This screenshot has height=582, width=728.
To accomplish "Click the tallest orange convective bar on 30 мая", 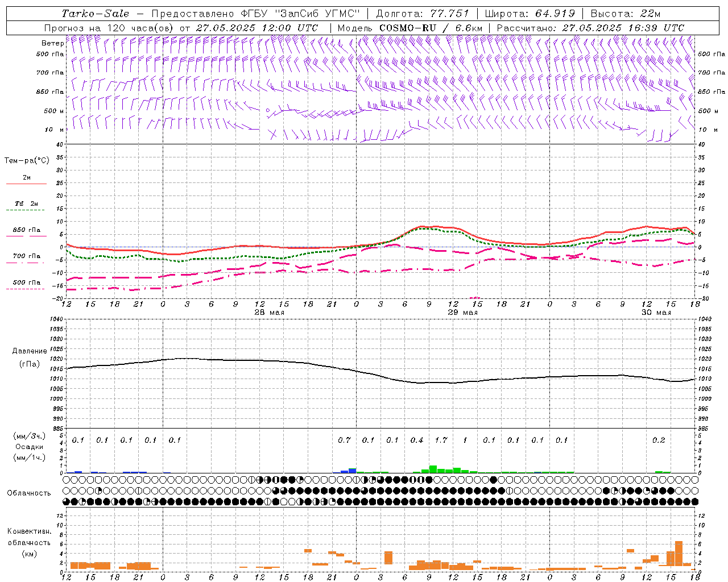I will [x=679, y=553].
